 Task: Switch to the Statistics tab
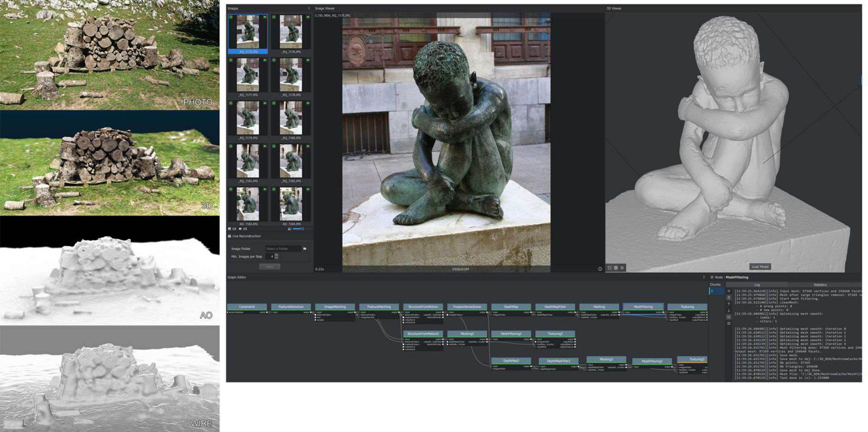pos(820,285)
